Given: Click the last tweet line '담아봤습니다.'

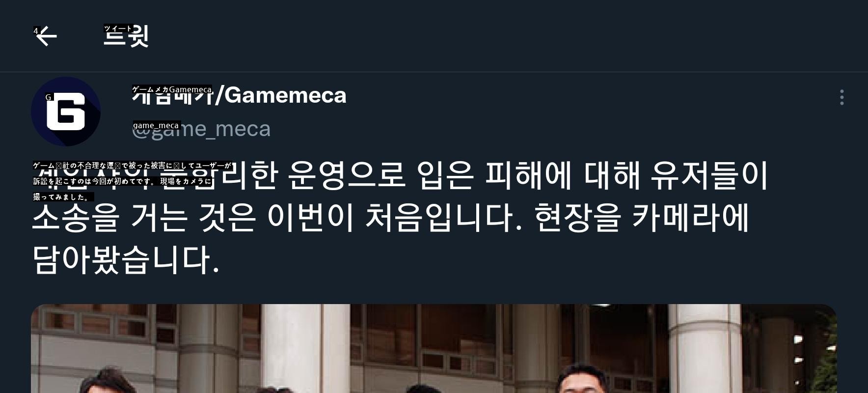Looking at the screenshot, I should click(126, 259).
